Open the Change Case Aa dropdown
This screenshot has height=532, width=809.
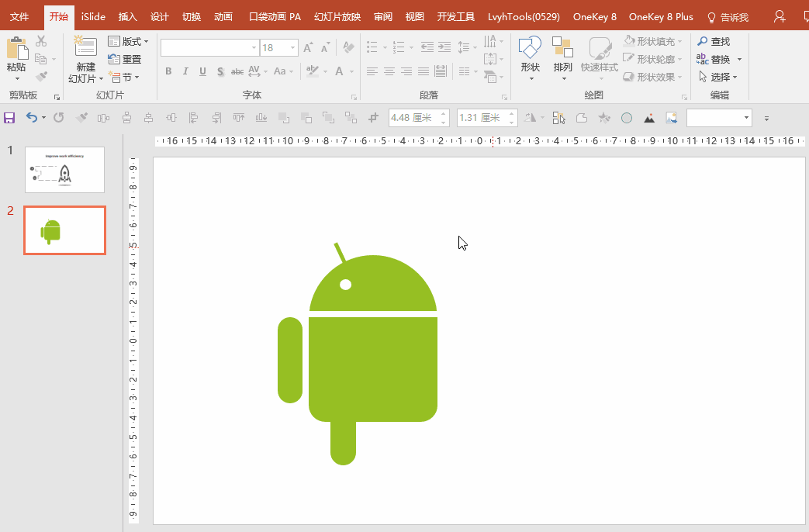(x=283, y=71)
